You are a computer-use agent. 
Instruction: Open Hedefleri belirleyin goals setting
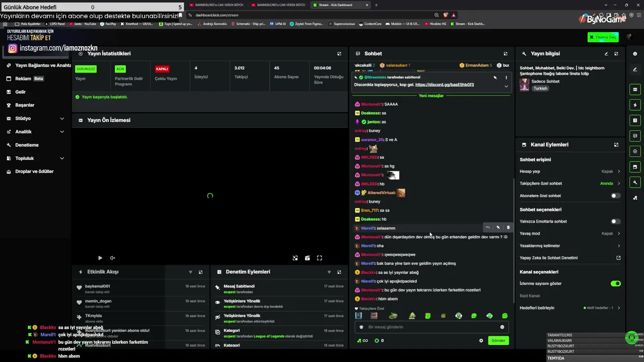click(570, 308)
